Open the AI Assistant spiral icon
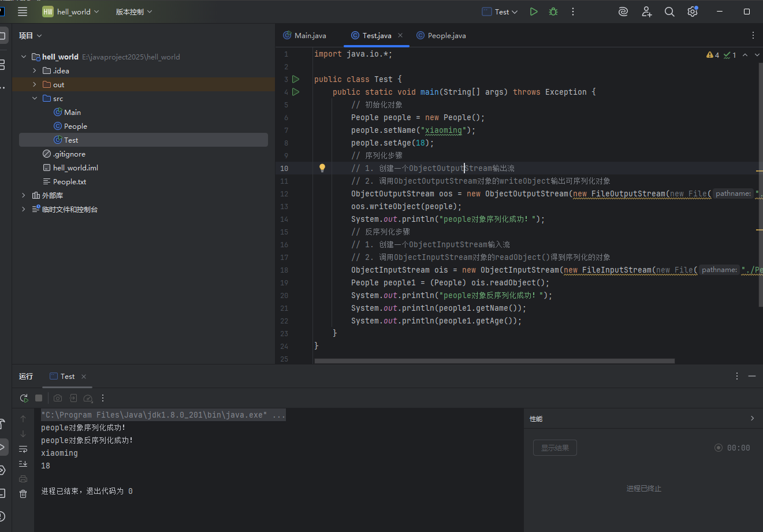 pos(623,12)
